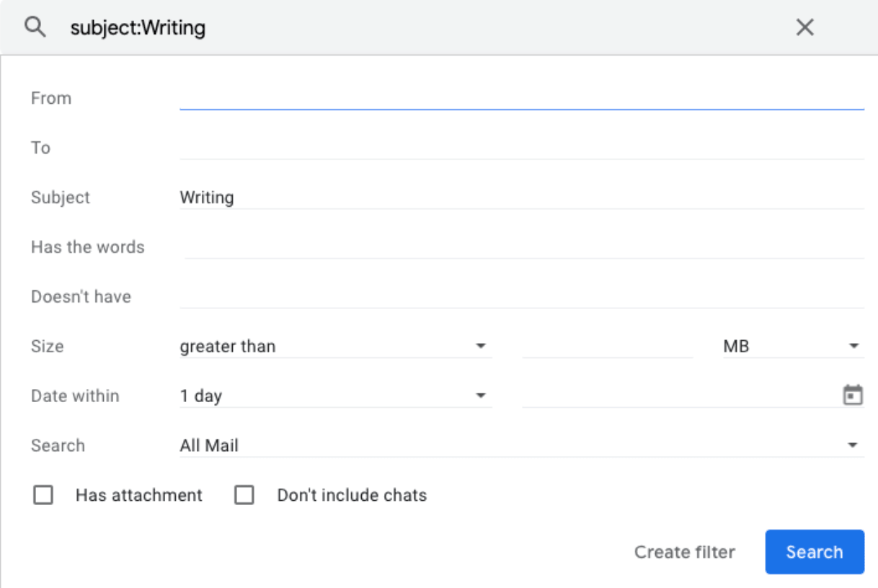Click the size value number field
Screen dimensions: 878x588
(607, 347)
